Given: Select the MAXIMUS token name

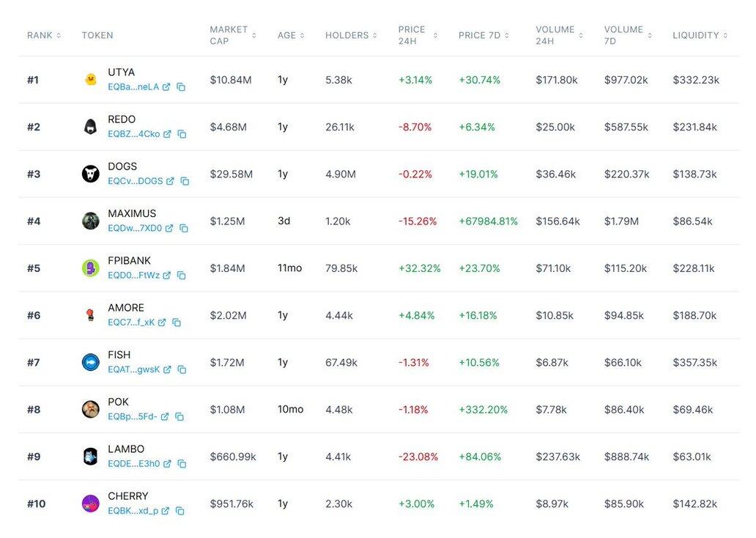Looking at the screenshot, I should [132, 214].
